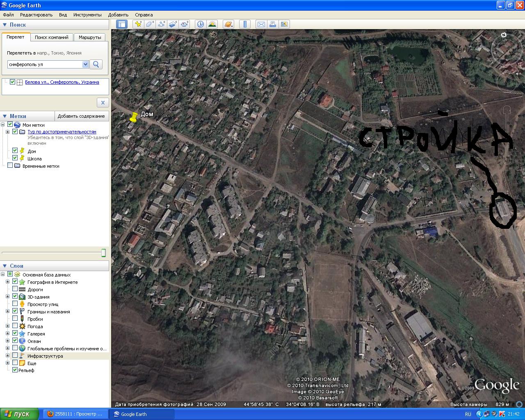Viewport: 525px width, 420px height.
Task: Click the 'пуск' Start button
Action: pos(20,414)
